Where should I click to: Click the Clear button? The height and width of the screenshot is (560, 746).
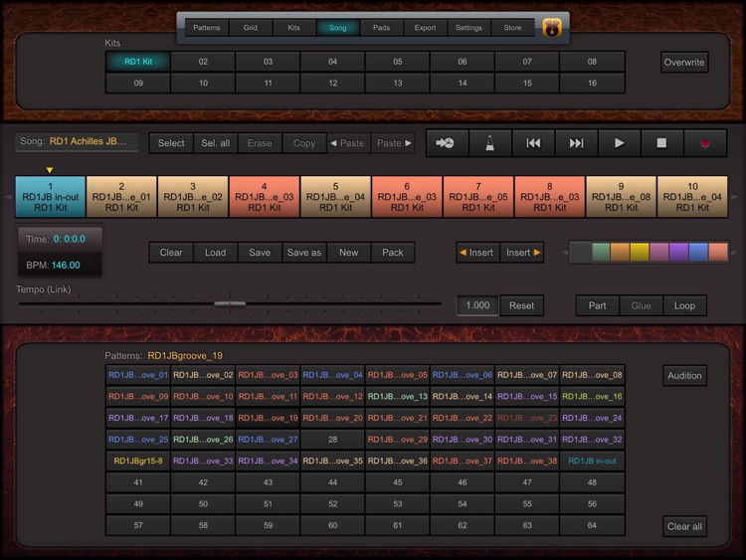coord(171,253)
